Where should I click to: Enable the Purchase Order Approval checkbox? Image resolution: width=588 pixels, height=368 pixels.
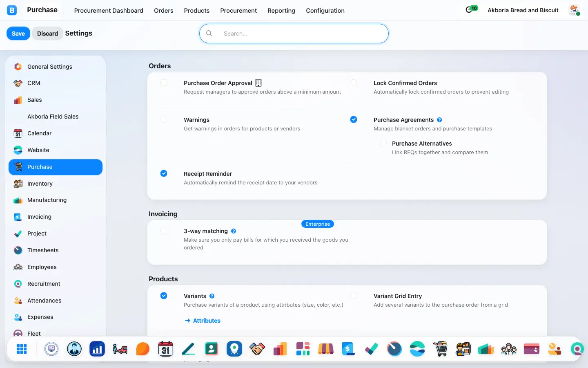(x=164, y=83)
